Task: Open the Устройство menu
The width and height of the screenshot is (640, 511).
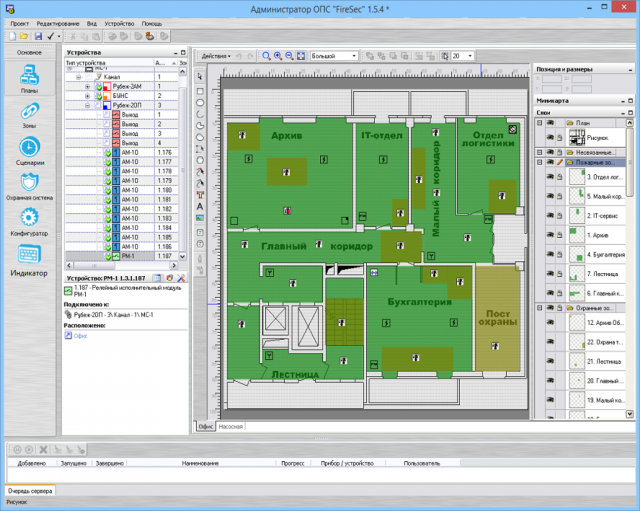Action: point(119,24)
